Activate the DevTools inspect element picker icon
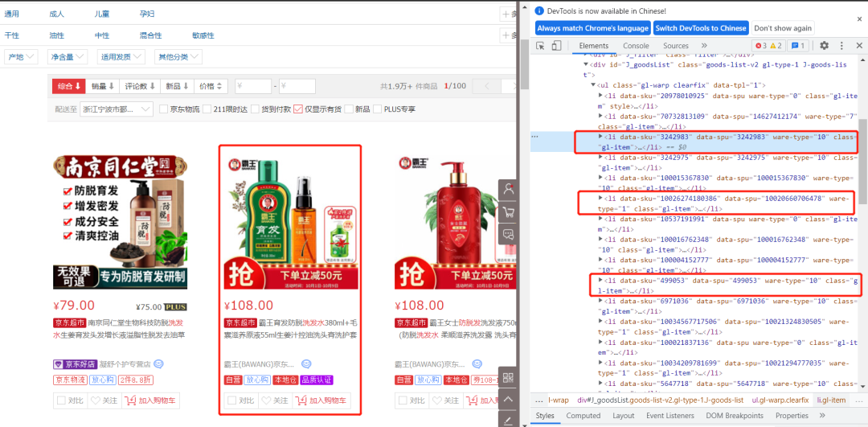868x427 pixels. click(x=541, y=45)
